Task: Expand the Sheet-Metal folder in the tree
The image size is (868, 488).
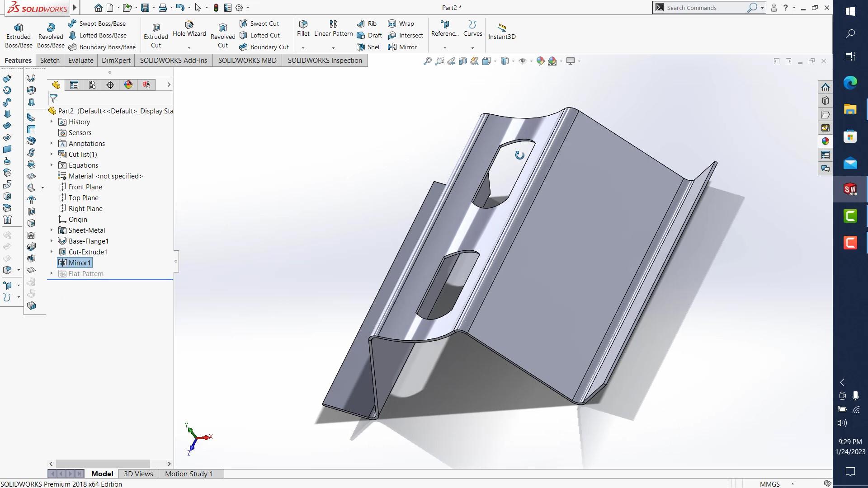Action: (51, 230)
